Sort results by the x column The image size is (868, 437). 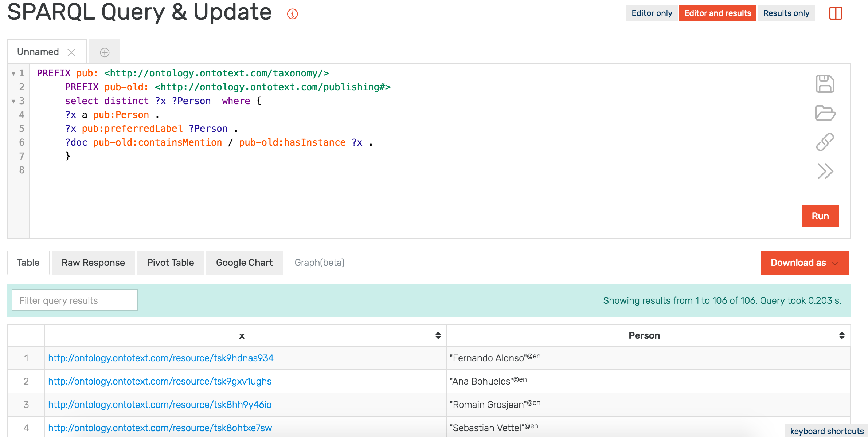(438, 335)
